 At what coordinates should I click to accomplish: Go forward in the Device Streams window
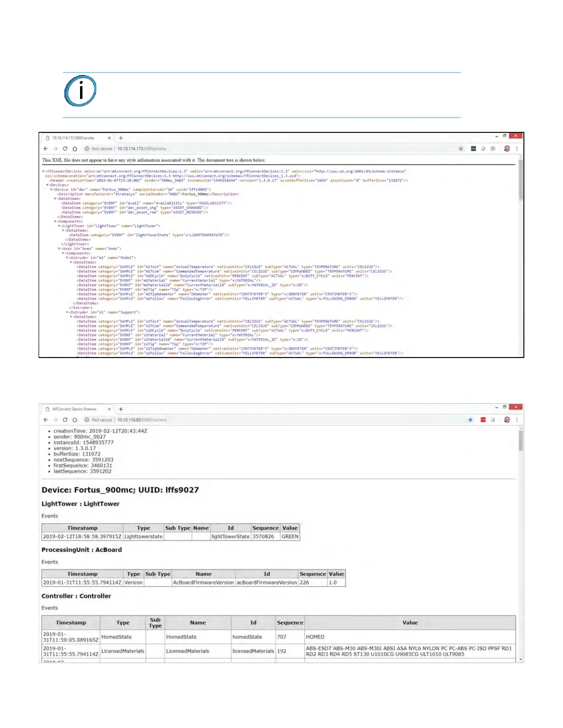pyautogui.click(x=55, y=420)
